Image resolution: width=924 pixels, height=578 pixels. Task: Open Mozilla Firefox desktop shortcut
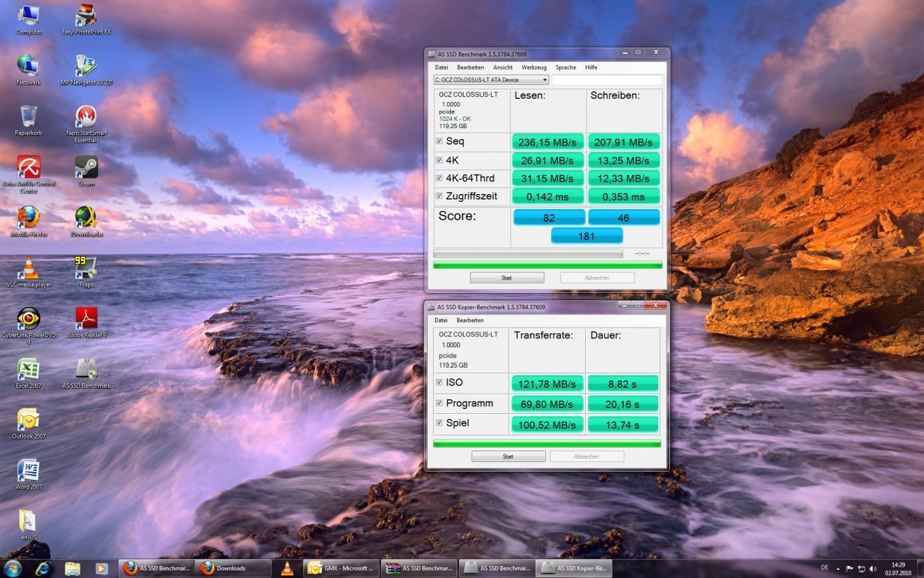pyautogui.click(x=28, y=222)
